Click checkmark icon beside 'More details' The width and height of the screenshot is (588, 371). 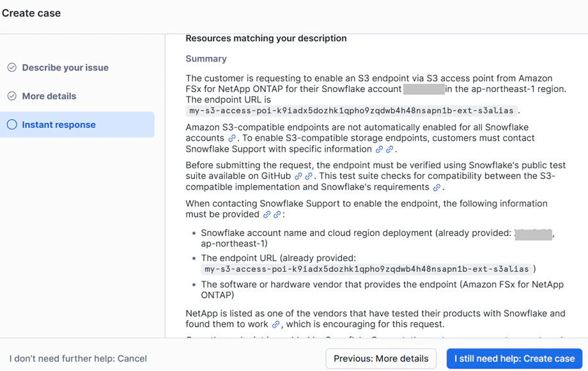coord(12,97)
